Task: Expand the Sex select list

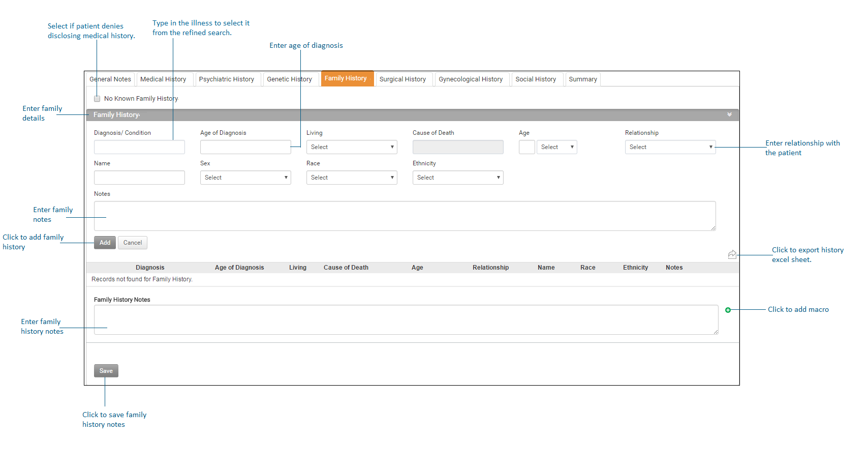Action: click(x=245, y=178)
